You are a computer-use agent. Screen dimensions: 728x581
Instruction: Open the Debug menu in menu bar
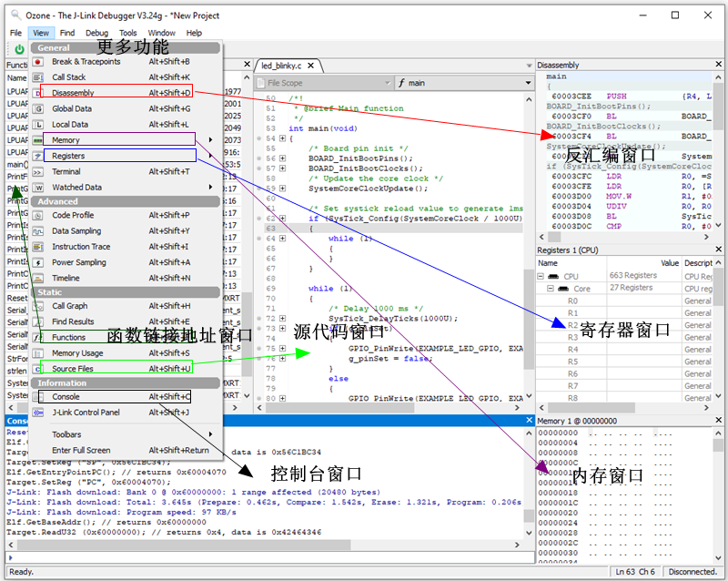96,33
